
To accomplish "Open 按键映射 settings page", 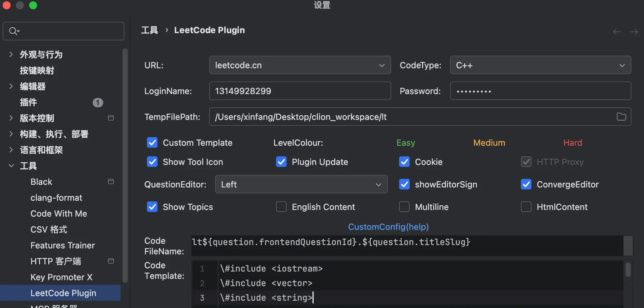I will tap(37, 71).
